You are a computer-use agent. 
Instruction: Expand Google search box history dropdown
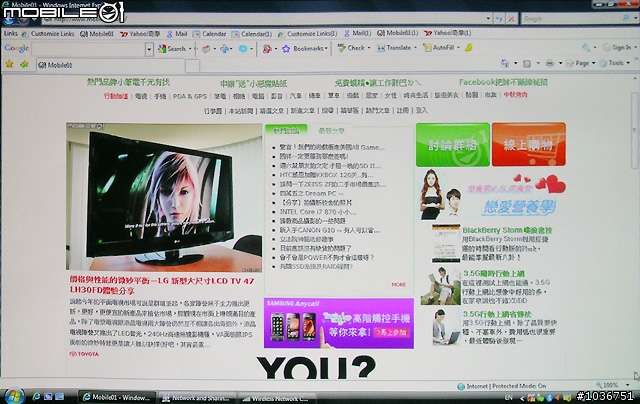coord(149,49)
